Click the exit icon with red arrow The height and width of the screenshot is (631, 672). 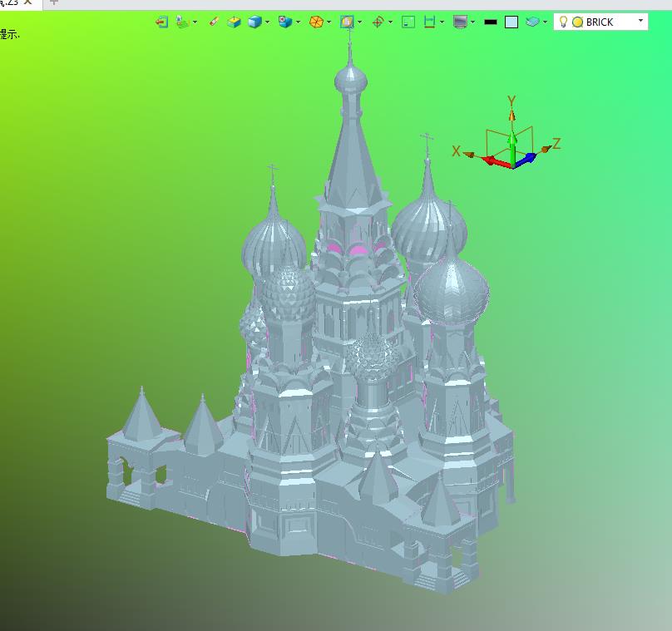[x=161, y=22]
